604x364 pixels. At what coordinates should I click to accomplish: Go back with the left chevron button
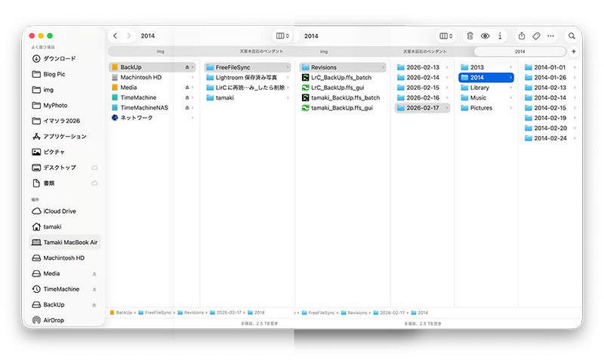tap(115, 35)
